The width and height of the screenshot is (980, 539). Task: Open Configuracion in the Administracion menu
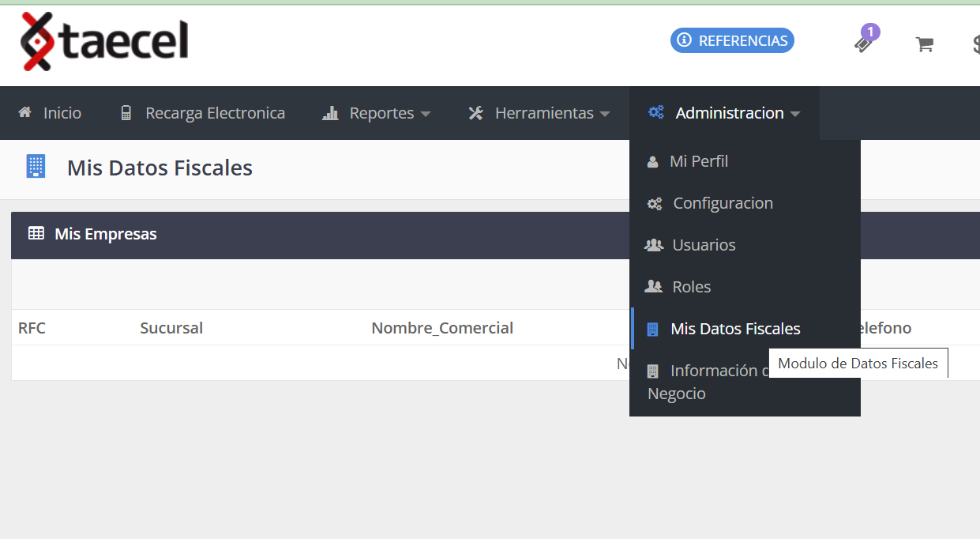tap(722, 203)
